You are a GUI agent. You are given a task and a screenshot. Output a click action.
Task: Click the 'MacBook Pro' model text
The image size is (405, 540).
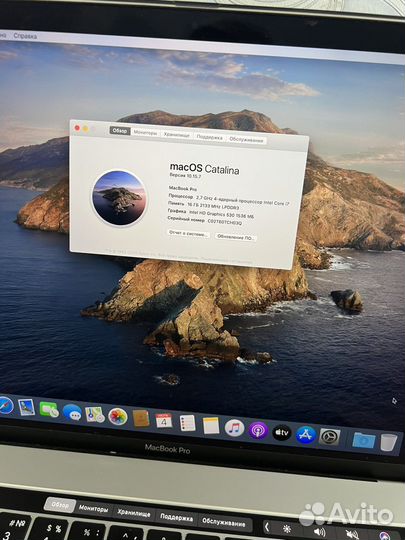pyautogui.click(x=183, y=189)
